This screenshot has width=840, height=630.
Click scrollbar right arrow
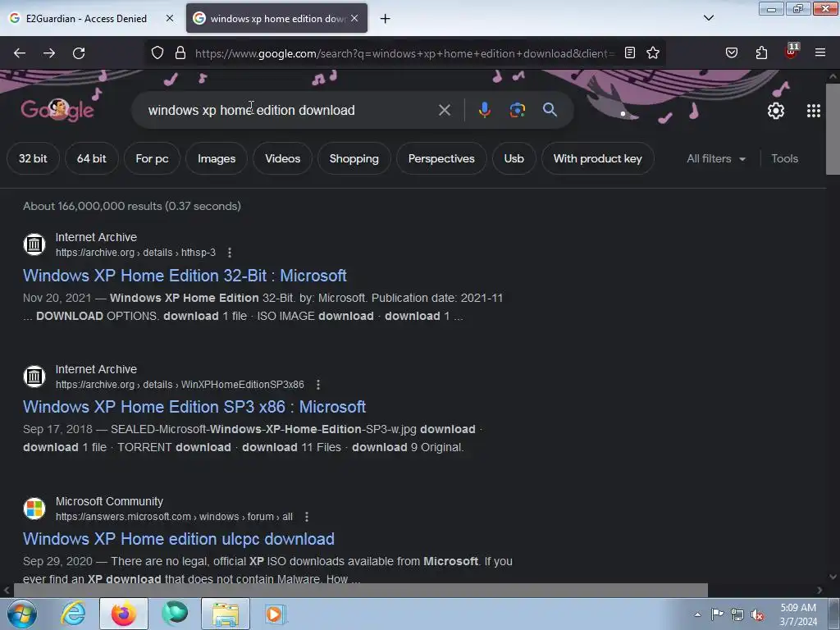point(819,590)
